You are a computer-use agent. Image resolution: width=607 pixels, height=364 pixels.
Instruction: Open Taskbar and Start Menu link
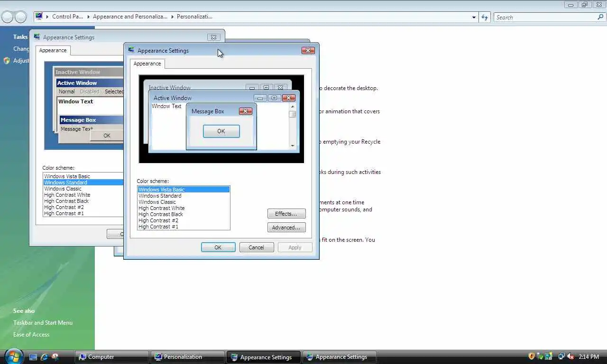pyautogui.click(x=43, y=323)
